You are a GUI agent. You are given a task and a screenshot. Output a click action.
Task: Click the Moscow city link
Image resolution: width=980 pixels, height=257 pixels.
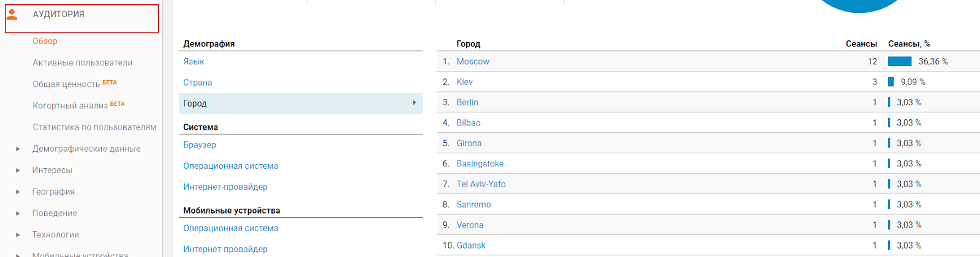click(x=472, y=61)
